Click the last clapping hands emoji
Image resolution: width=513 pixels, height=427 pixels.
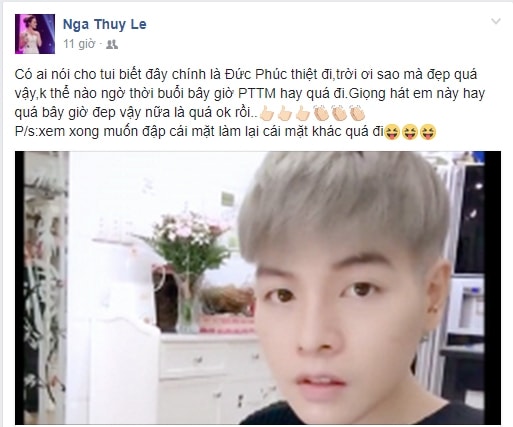[x=357, y=113]
